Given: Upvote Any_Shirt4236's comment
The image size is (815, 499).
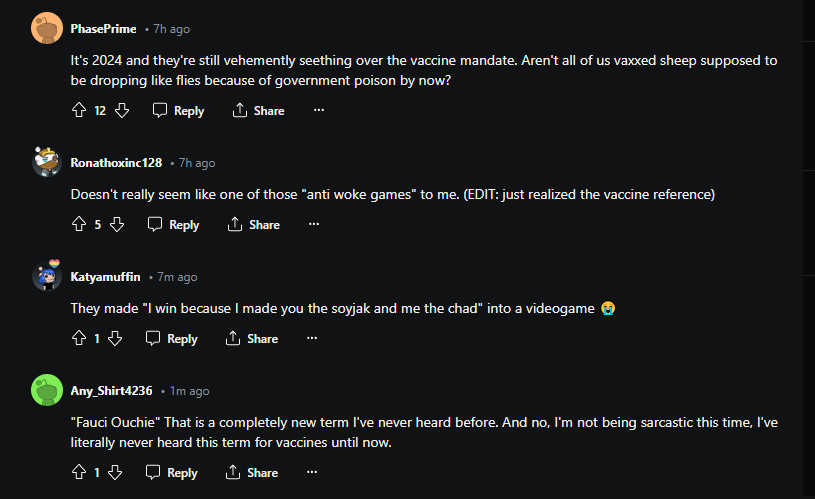Looking at the screenshot, I should coord(79,472).
